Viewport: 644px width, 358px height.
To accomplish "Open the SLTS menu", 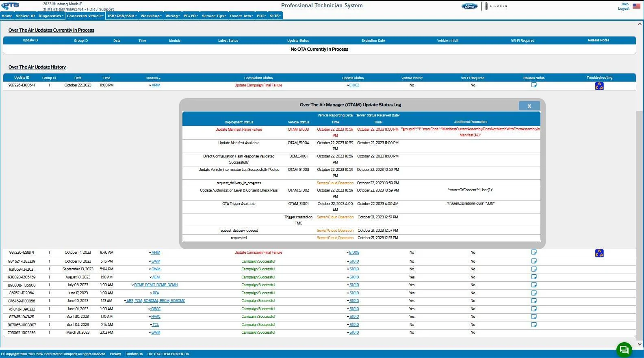I will [275, 16].
